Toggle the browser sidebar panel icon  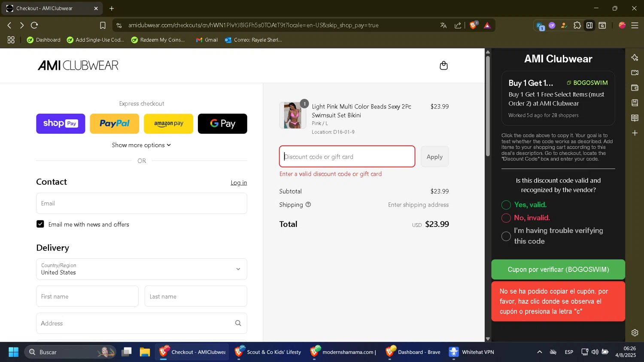[589, 25]
